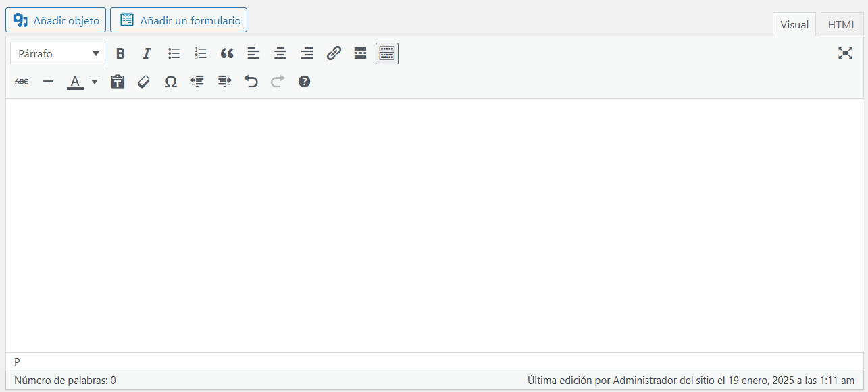Apply the current text color swatch
The height and width of the screenshot is (392, 868).
click(x=75, y=82)
